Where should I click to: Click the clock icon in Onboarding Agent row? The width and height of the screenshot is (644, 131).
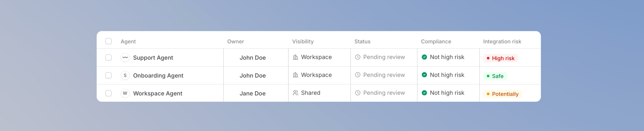(358, 75)
